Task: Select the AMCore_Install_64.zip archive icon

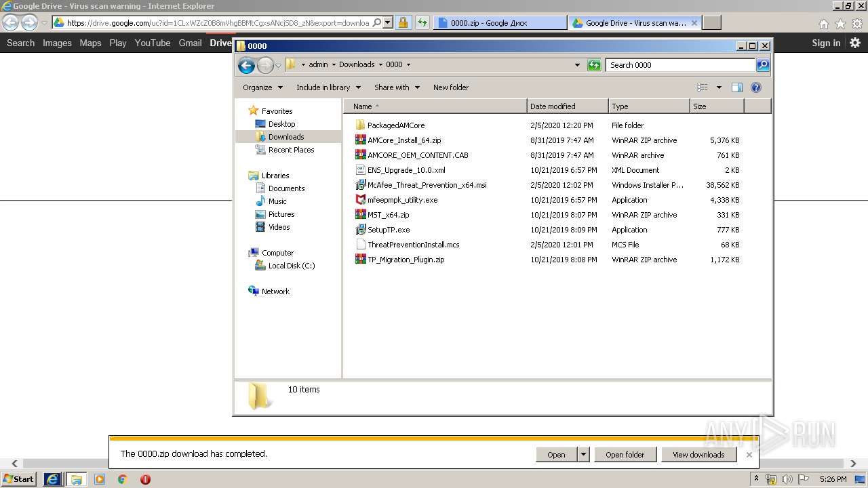Action: (360, 140)
